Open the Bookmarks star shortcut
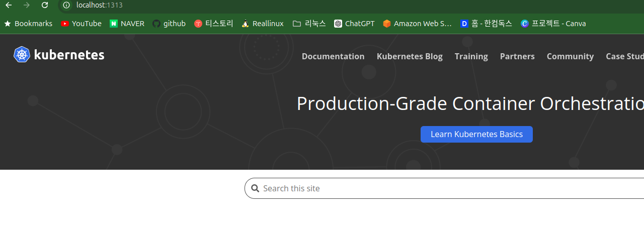 [28, 24]
